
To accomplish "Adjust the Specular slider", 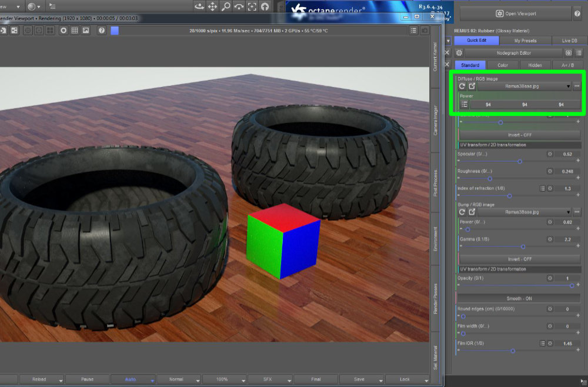I will (519, 161).
